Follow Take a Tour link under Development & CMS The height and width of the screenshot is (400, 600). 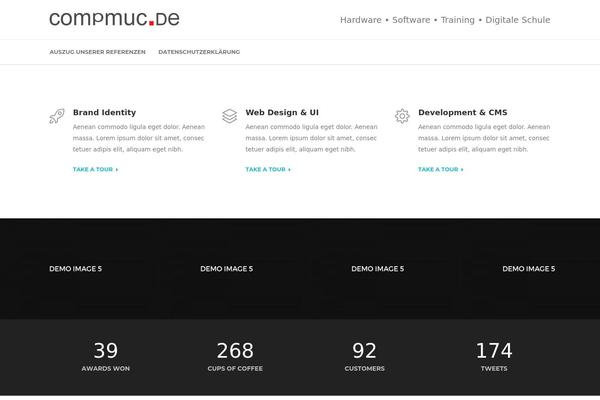(440, 169)
